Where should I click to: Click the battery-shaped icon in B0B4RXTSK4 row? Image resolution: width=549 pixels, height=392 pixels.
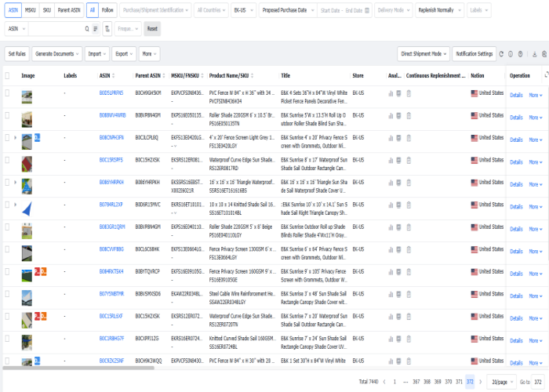[x=409, y=272]
